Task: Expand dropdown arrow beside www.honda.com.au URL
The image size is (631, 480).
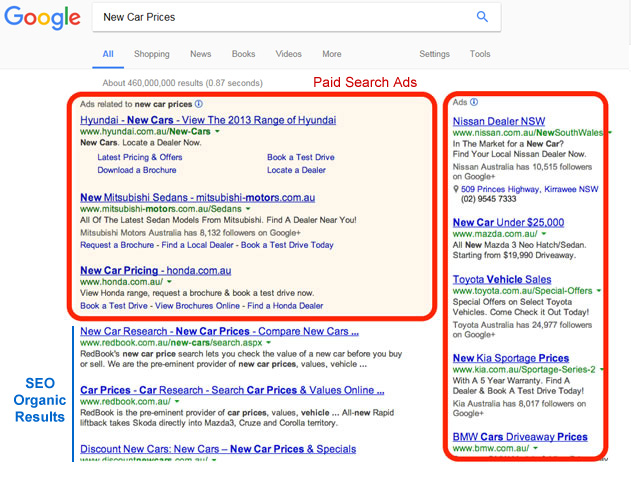Action: [169, 282]
